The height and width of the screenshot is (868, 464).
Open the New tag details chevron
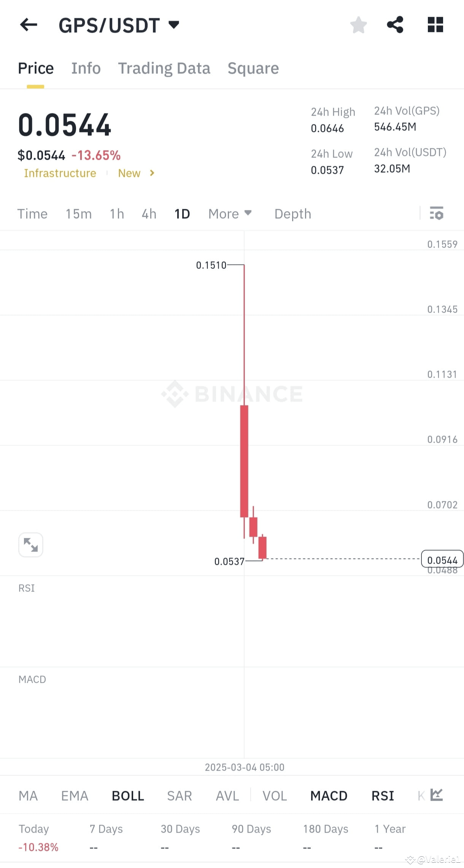pos(151,173)
